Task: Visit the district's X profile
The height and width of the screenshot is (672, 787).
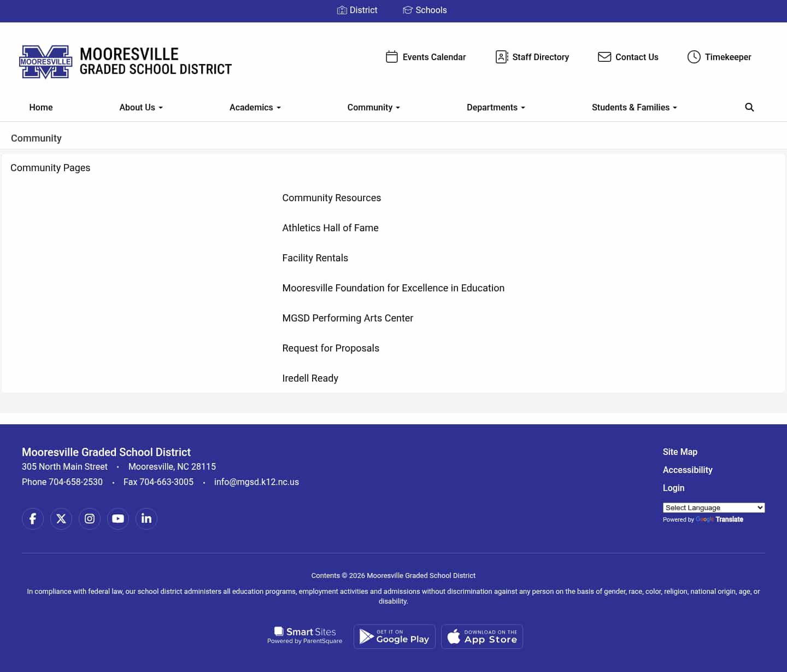Action: pos(61,518)
